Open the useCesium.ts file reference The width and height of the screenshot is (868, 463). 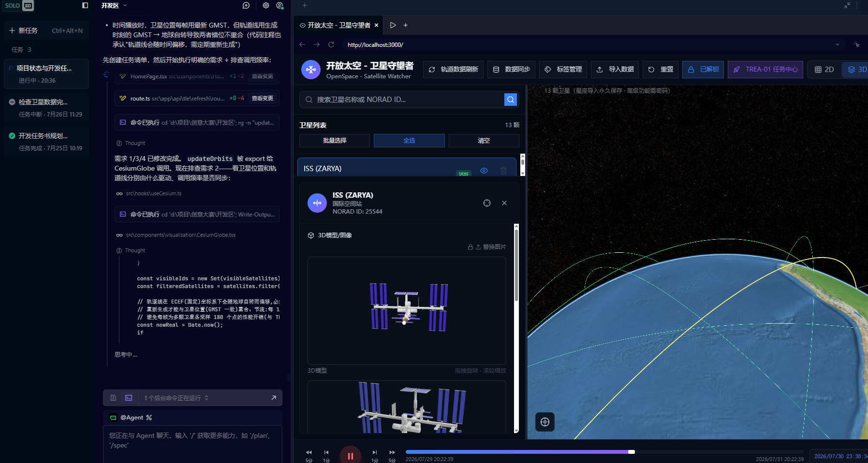tap(149, 193)
